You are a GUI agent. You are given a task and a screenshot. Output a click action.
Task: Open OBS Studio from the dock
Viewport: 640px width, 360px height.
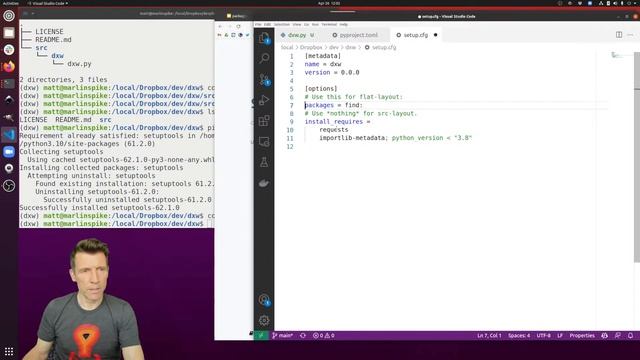pos(9,186)
